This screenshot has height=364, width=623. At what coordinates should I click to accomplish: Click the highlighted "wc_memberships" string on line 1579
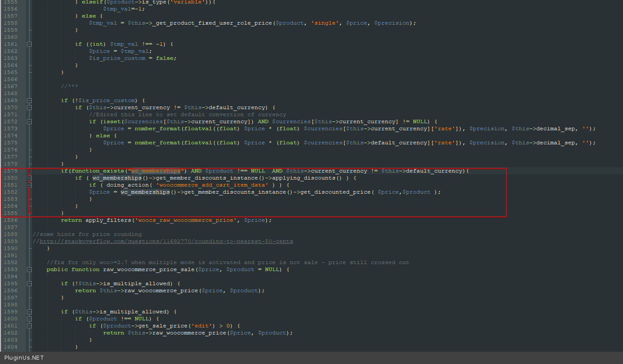pos(155,171)
